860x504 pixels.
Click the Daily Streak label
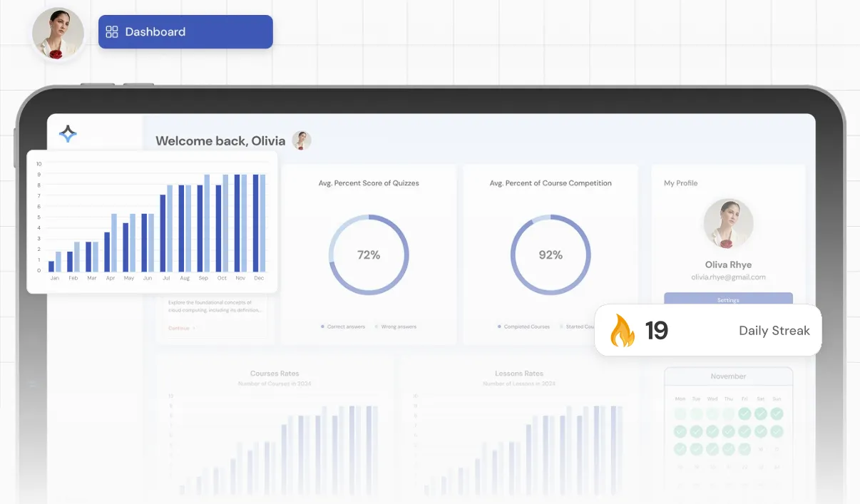(774, 331)
